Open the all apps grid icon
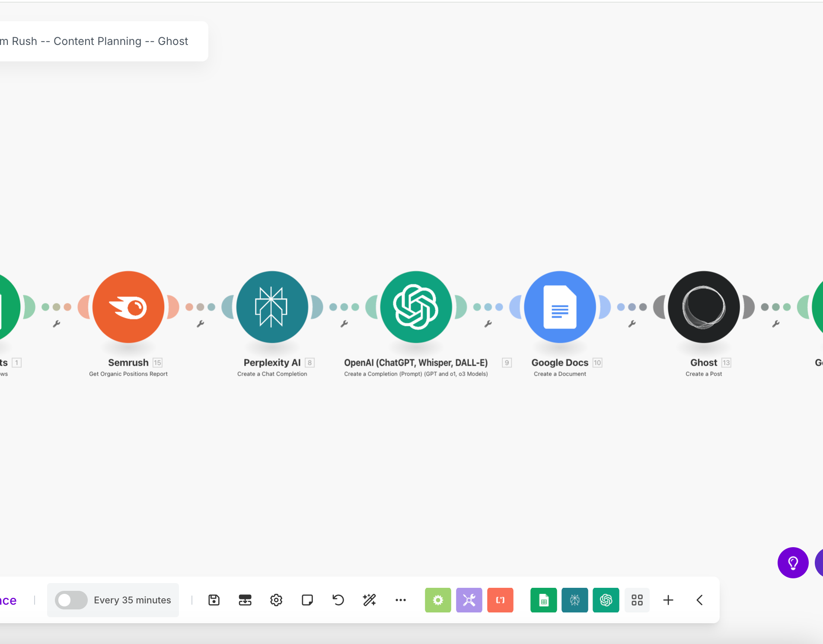823x644 pixels. [637, 600]
